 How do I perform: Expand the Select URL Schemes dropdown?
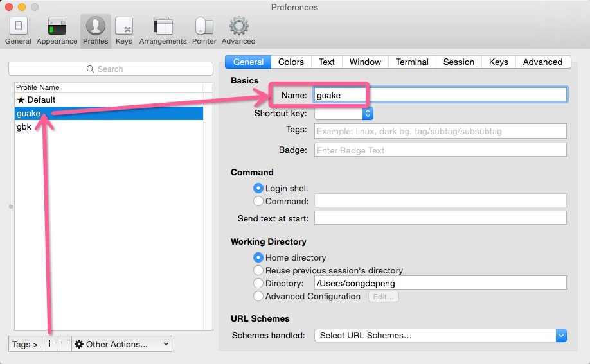point(440,335)
